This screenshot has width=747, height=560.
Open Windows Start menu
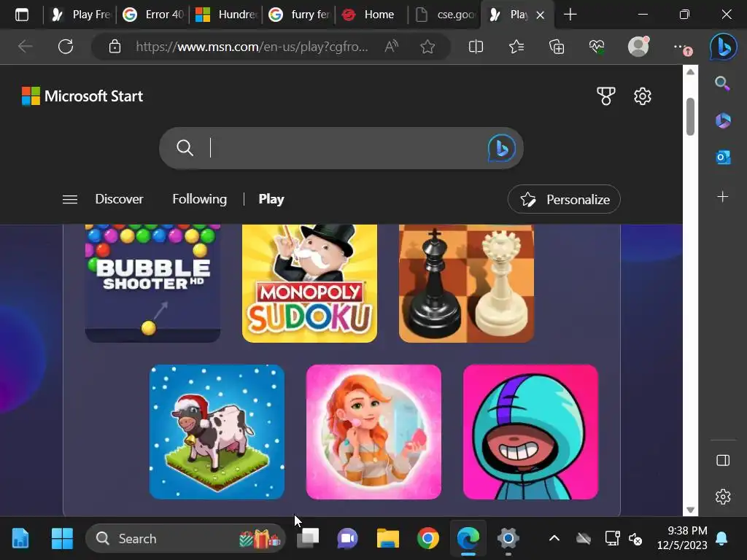(x=62, y=539)
